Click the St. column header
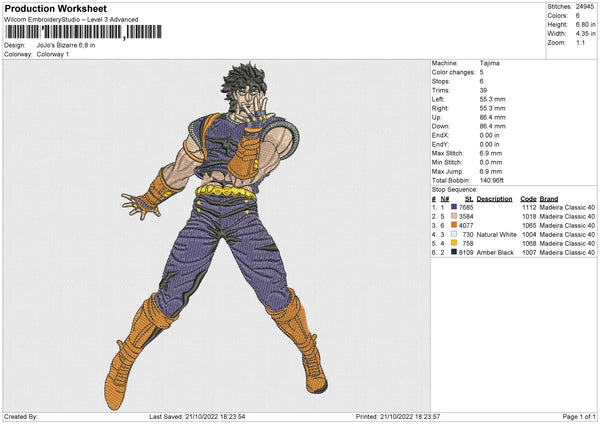The height and width of the screenshot is (424, 600). (x=467, y=198)
